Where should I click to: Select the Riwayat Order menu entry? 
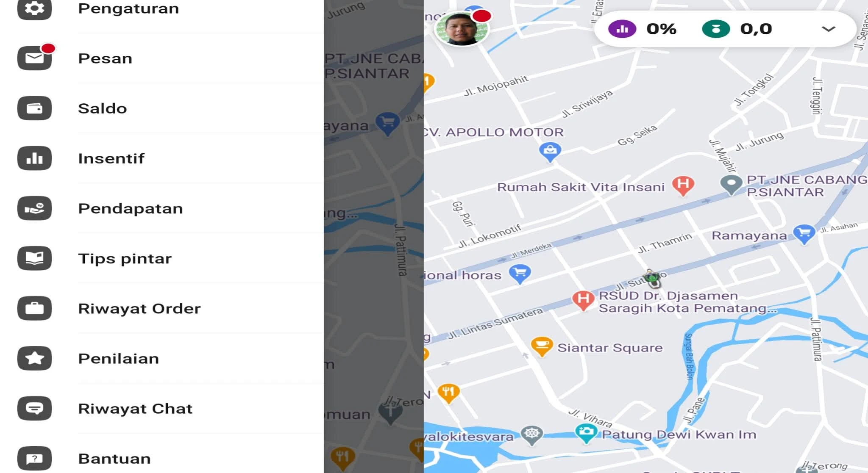[x=170, y=308]
